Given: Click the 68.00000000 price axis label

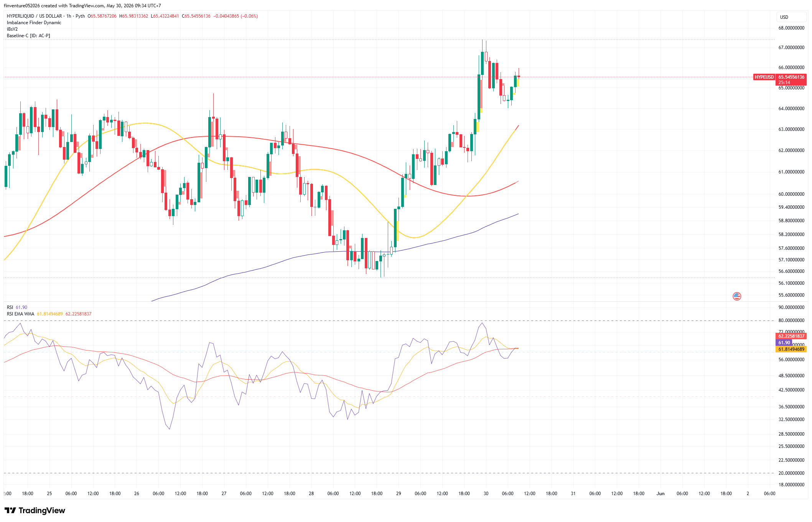Looking at the screenshot, I should coord(791,28).
